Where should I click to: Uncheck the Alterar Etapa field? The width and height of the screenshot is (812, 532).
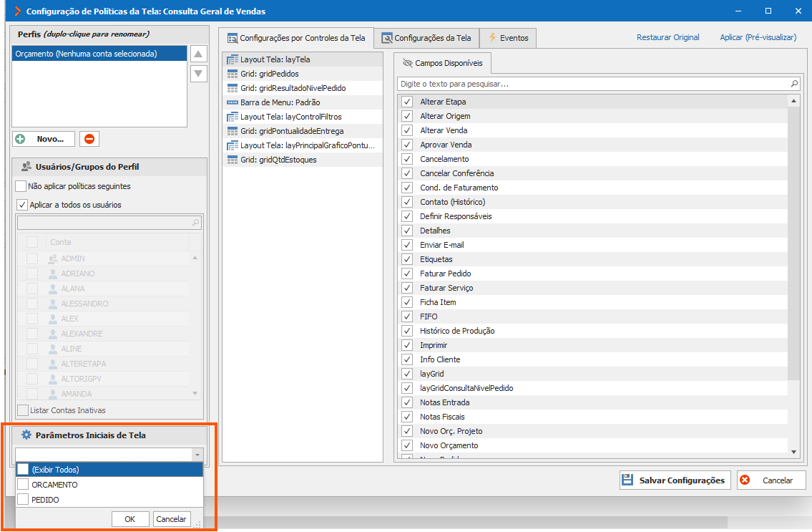[407, 102]
